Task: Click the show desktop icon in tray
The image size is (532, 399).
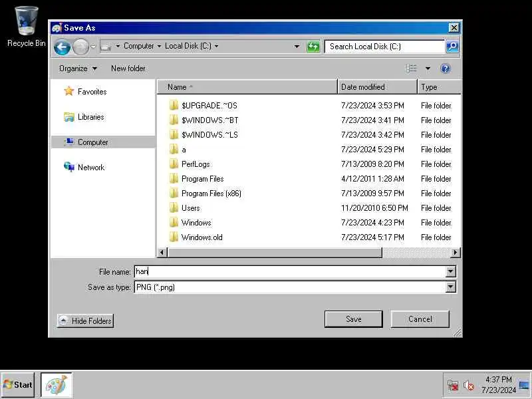Action: coord(524,386)
